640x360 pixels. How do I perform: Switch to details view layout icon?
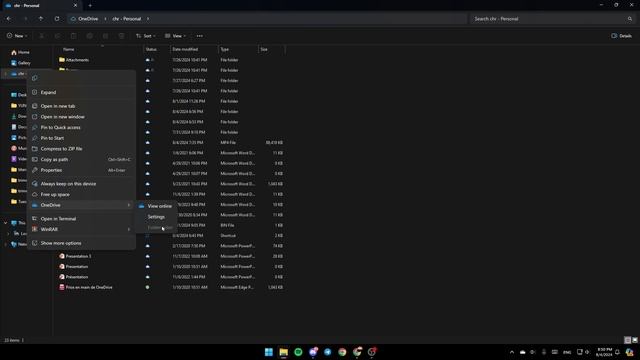point(627,340)
